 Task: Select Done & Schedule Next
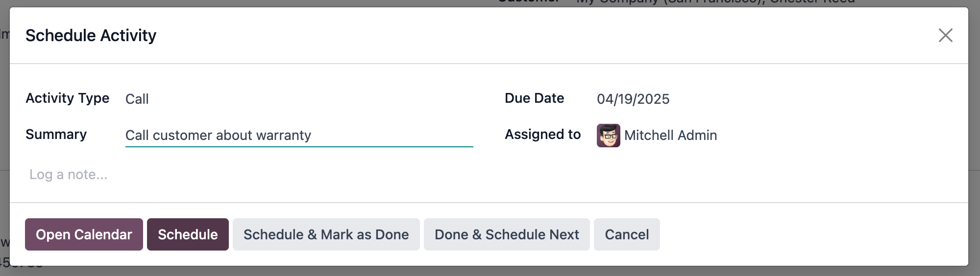pyautogui.click(x=506, y=234)
